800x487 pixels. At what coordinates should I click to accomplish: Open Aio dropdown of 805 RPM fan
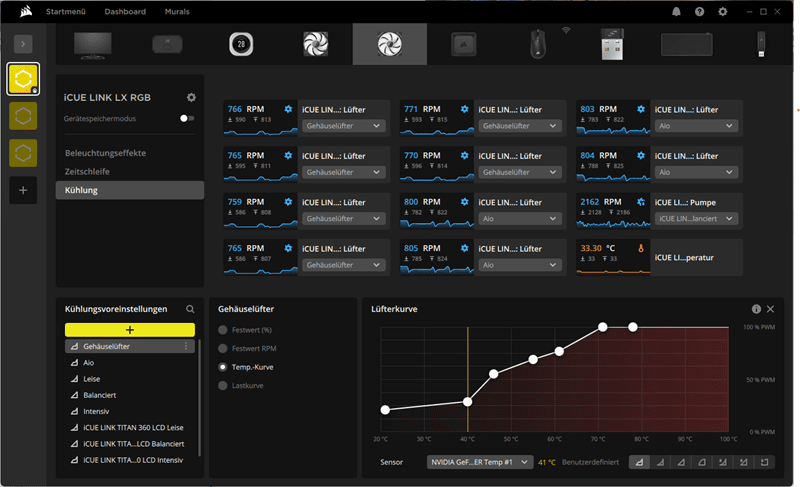coord(520,265)
